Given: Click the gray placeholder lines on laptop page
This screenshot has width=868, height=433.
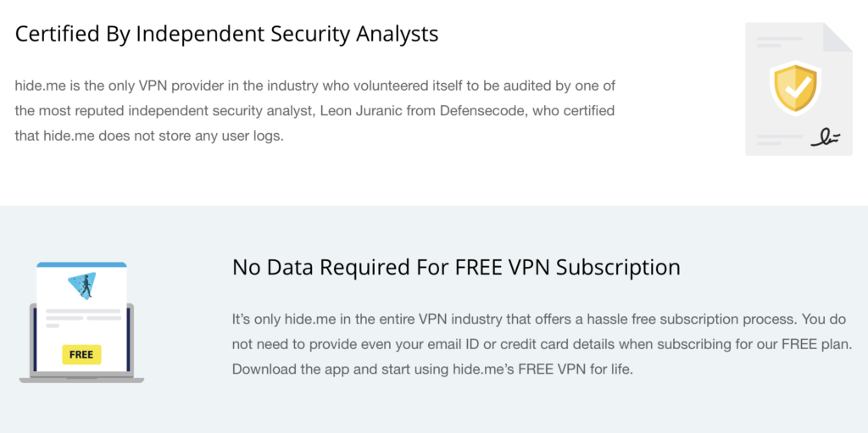Looking at the screenshot, I should tap(83, 318).
